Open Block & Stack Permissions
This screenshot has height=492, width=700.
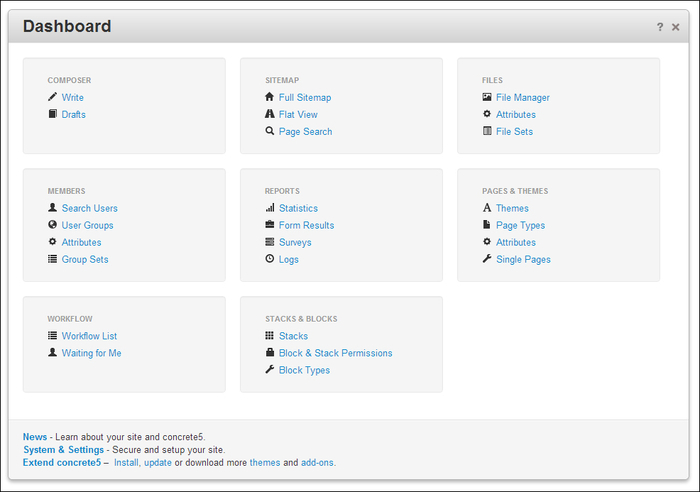pos(336,353)
